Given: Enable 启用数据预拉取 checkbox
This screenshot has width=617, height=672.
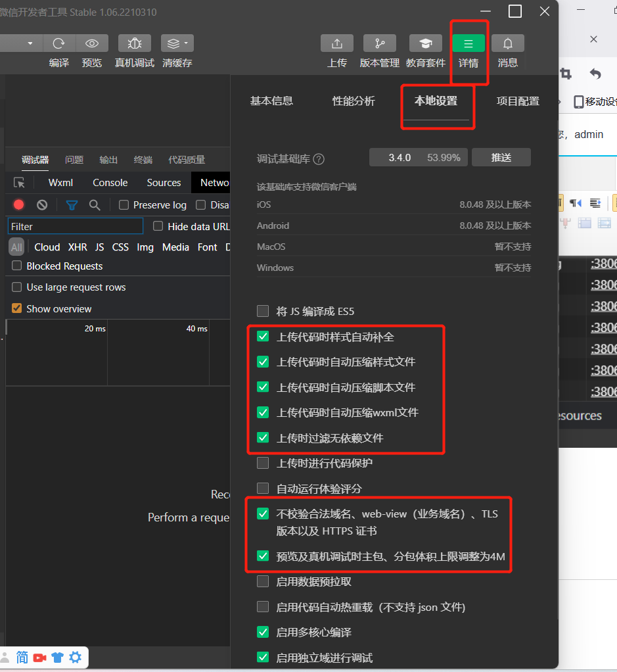Looking at the screenshot, I should 263,581.
